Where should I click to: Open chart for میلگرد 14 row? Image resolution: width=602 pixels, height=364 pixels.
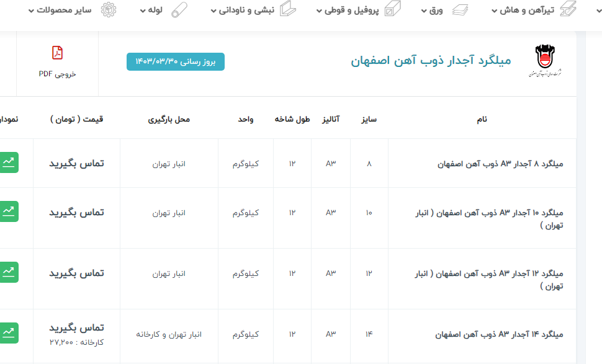[x=9, y=333]
